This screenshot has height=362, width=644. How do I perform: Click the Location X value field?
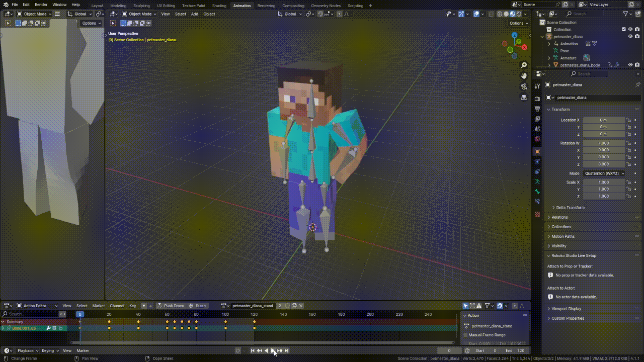603,120
